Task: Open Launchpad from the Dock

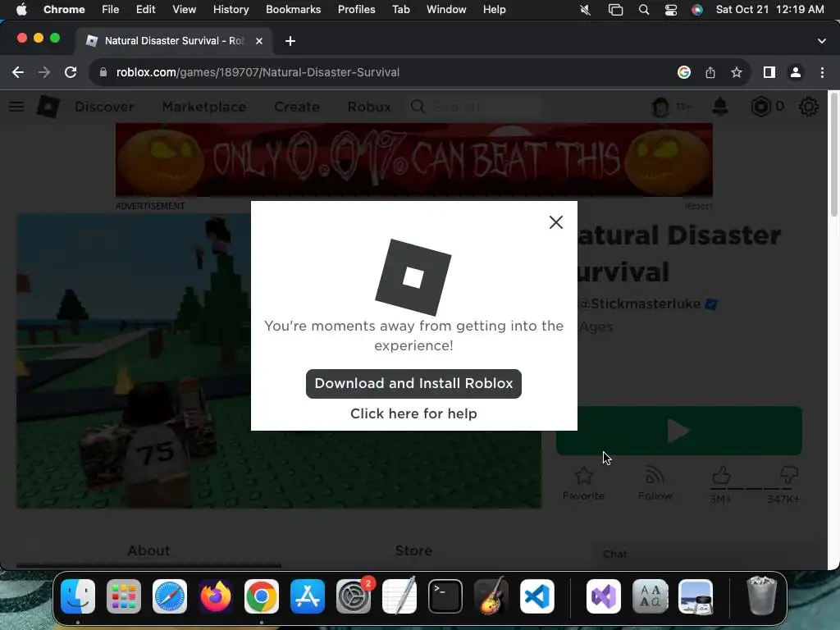Action: [x=124, y=596]
